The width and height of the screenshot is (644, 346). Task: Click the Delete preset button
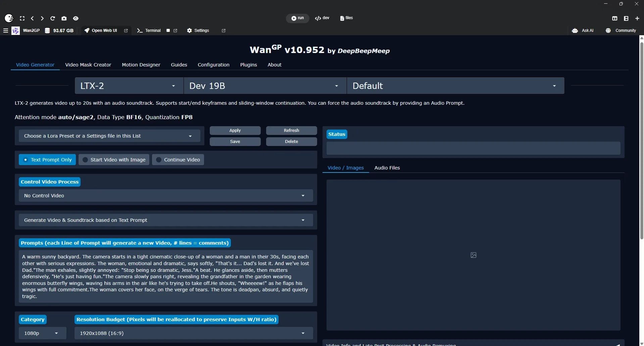pos(292,142)
